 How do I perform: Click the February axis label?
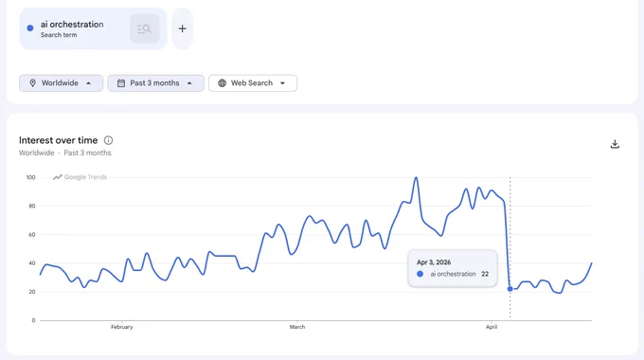point(122,327)
